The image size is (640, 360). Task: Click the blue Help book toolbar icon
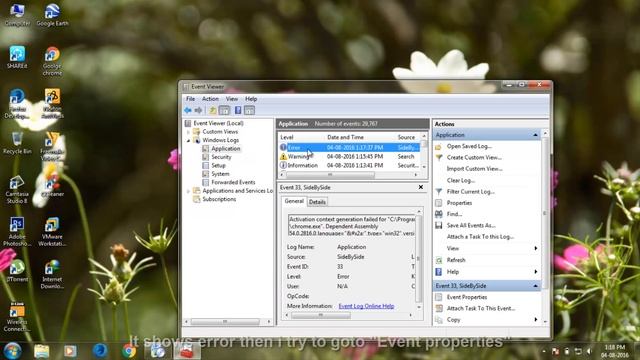(x=238, y=110)
